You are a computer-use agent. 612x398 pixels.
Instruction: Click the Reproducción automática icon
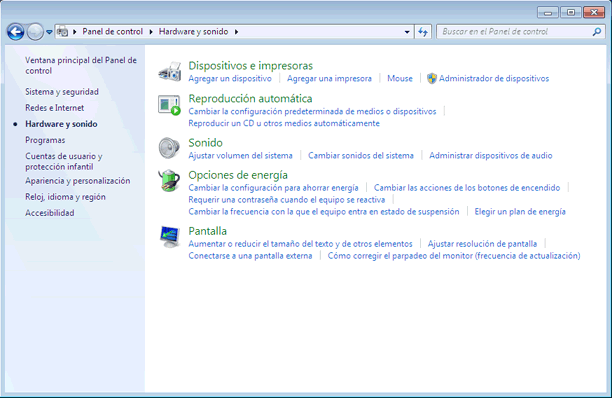[x=170, y=105]
